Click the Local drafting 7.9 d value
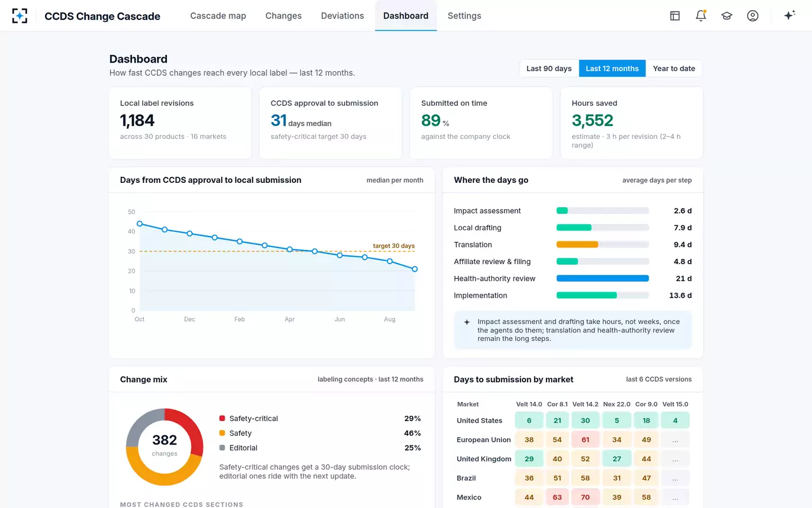The image size is (812, 508). click(682, 227)
